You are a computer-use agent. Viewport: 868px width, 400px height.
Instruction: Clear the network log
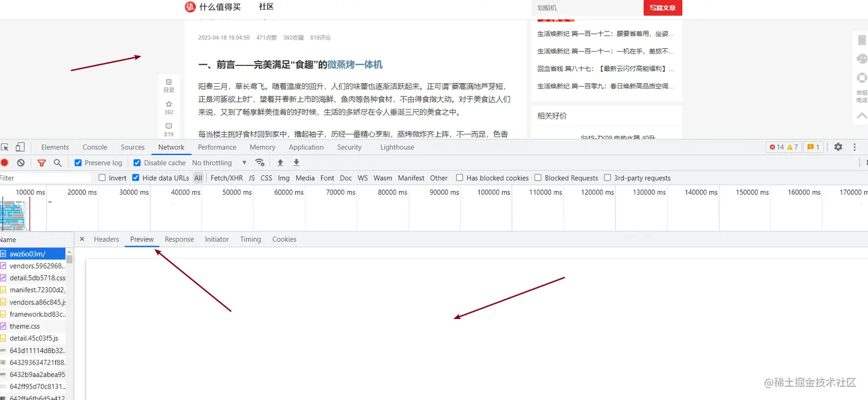tap(21, 163)
